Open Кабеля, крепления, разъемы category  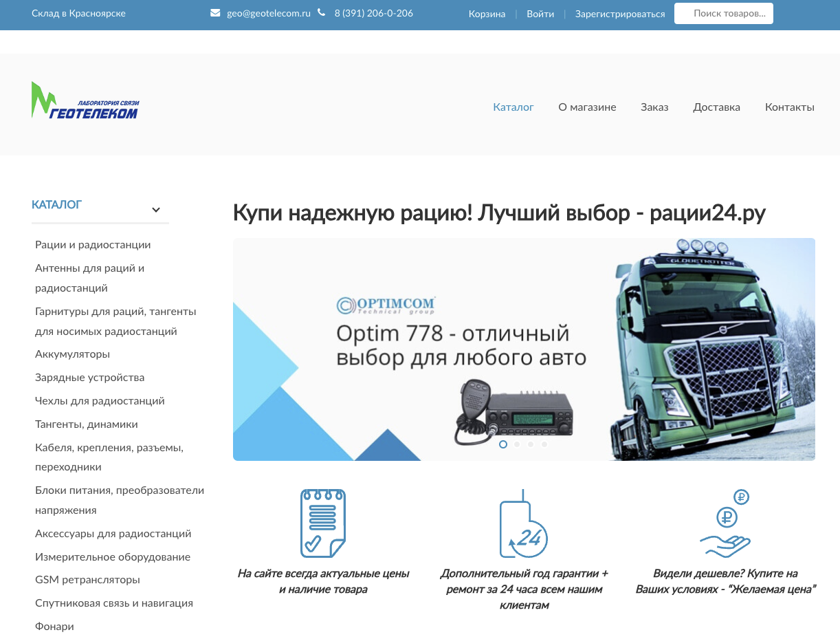109,457
